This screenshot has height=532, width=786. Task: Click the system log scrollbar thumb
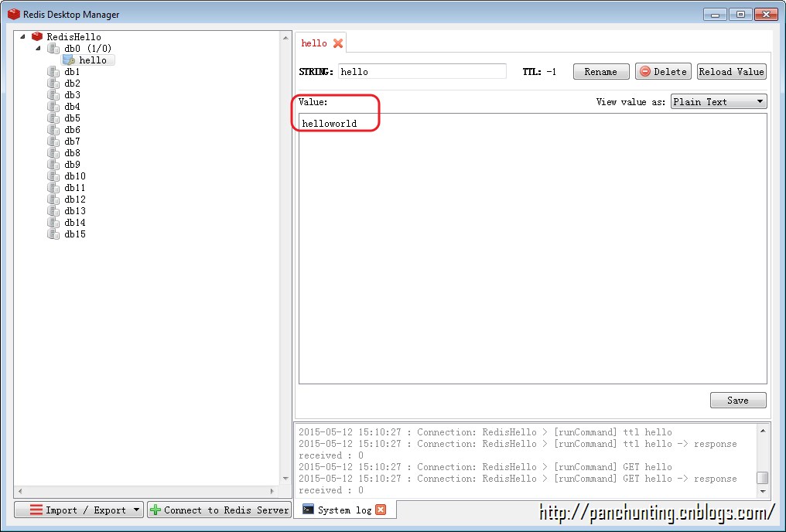[x=763, y=478]
